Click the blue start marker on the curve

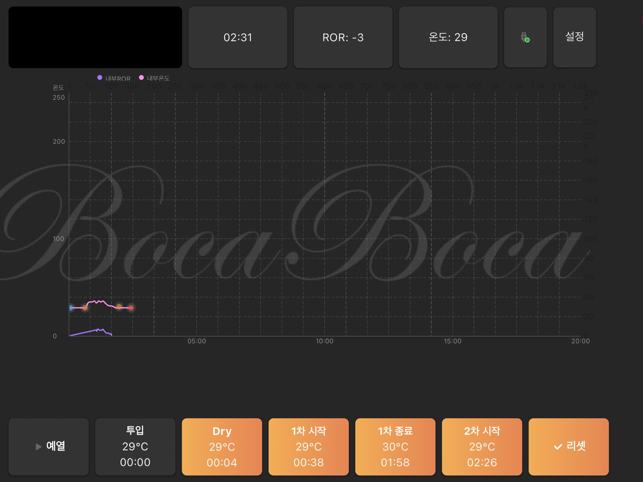click(71, 308)
